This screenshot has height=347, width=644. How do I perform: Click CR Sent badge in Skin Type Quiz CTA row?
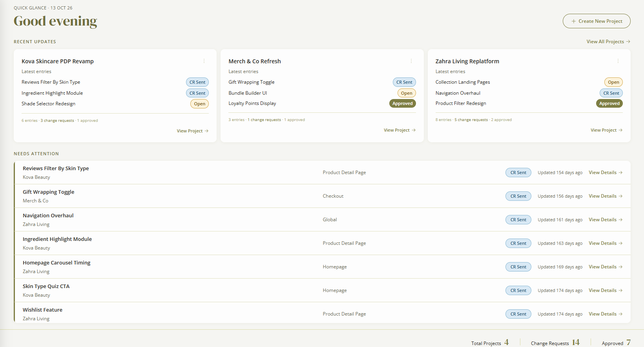518,290
